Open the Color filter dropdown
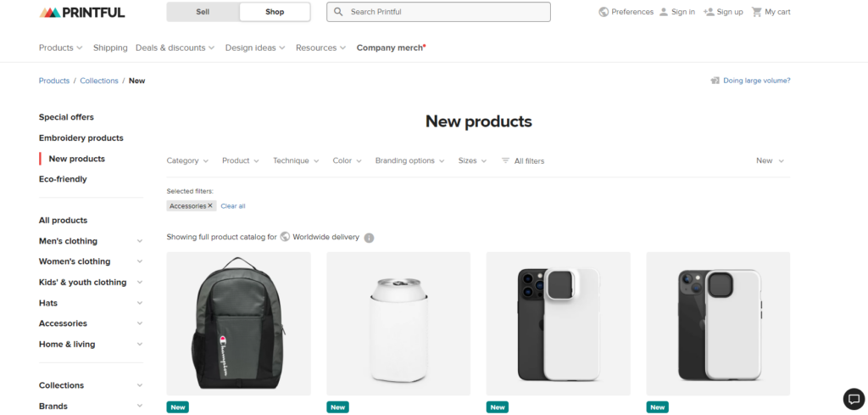This screenshot has width=868, height=415. tap(347, 160)
